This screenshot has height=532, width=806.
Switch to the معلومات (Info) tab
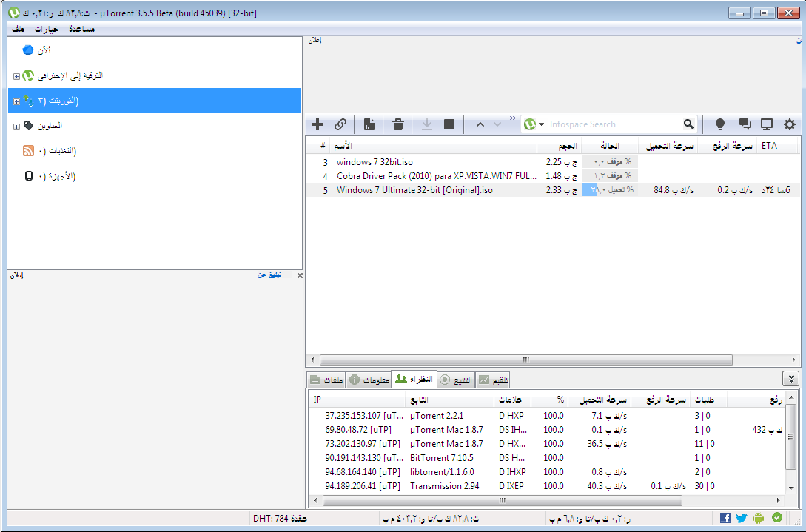click(369, 380)
